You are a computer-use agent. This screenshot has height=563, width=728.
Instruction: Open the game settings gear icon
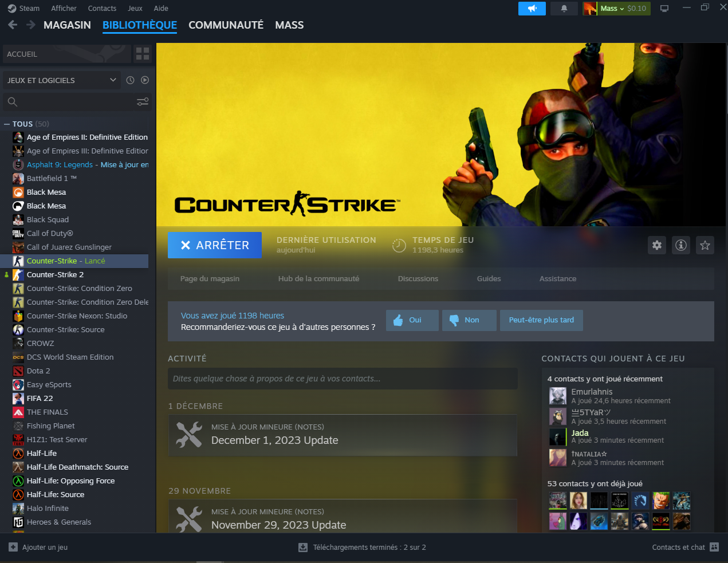pyautogui.click(x=657, y=245)
